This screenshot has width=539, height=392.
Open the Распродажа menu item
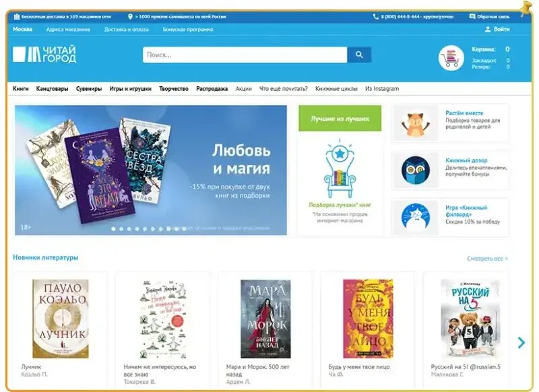[x=212, y=89]
